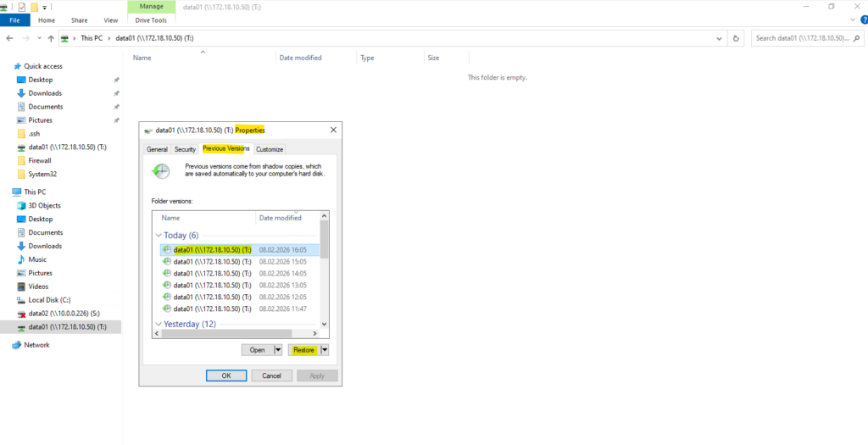Viewport: 868px width, 445px height.
Task: Switch to the Home ribbon tab
Action: coord(47,20)
